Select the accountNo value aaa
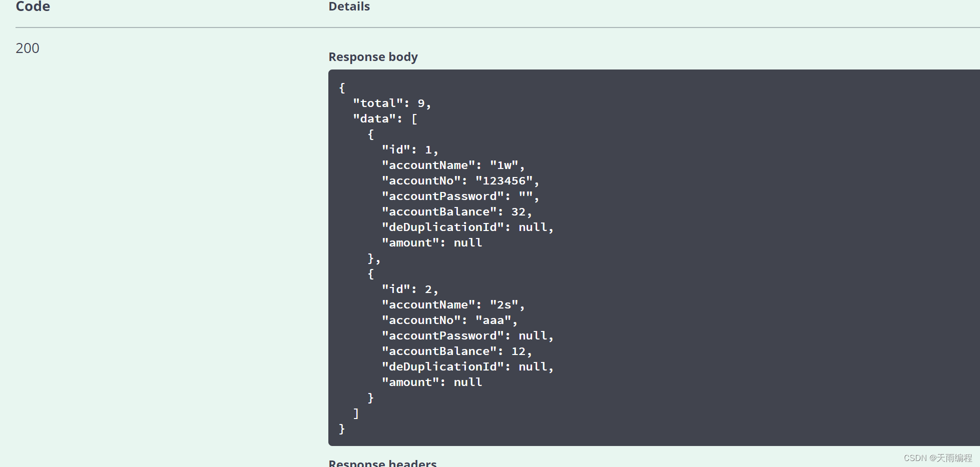The width and height of the screenshot is (980, 467). [495, 320]
